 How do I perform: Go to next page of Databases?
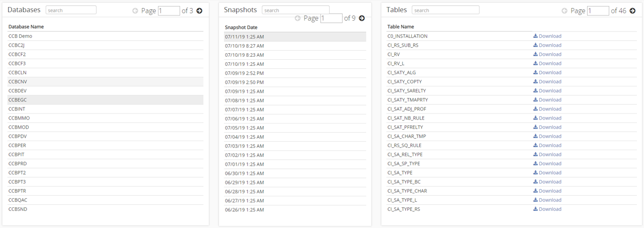pos(199,11)
